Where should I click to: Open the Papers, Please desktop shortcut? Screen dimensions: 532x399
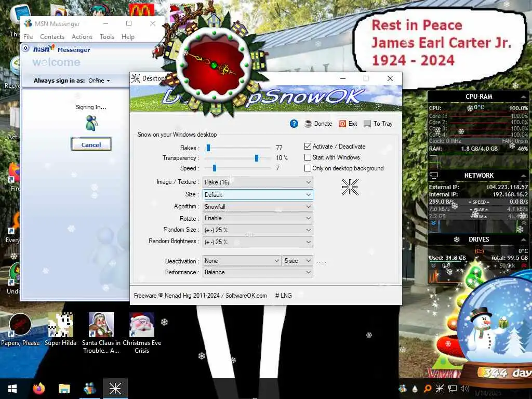pyautogui.click(x=20, y=330)
